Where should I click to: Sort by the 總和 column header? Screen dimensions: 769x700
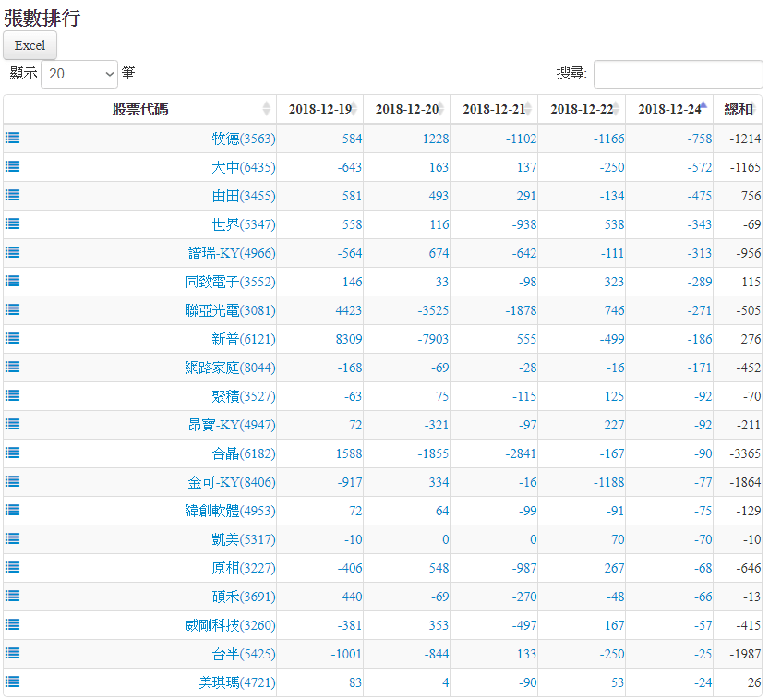coord(739,109)
